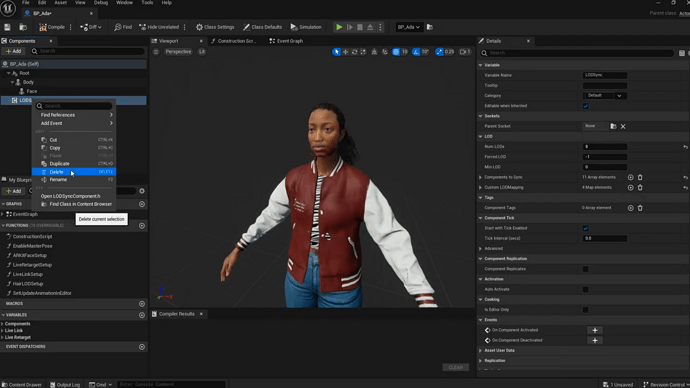Open the Content Drawer

tap(22, 384)
